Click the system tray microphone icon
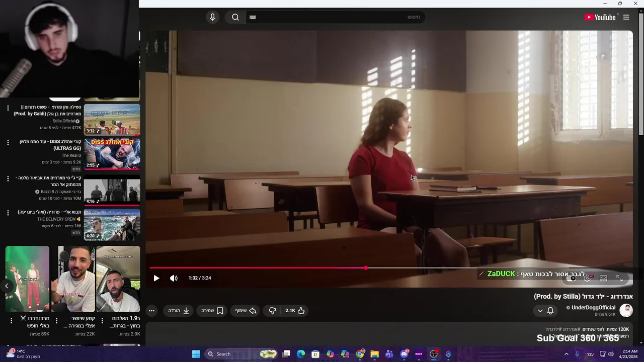This screenshot has height=362, width=644. point(578,354)
